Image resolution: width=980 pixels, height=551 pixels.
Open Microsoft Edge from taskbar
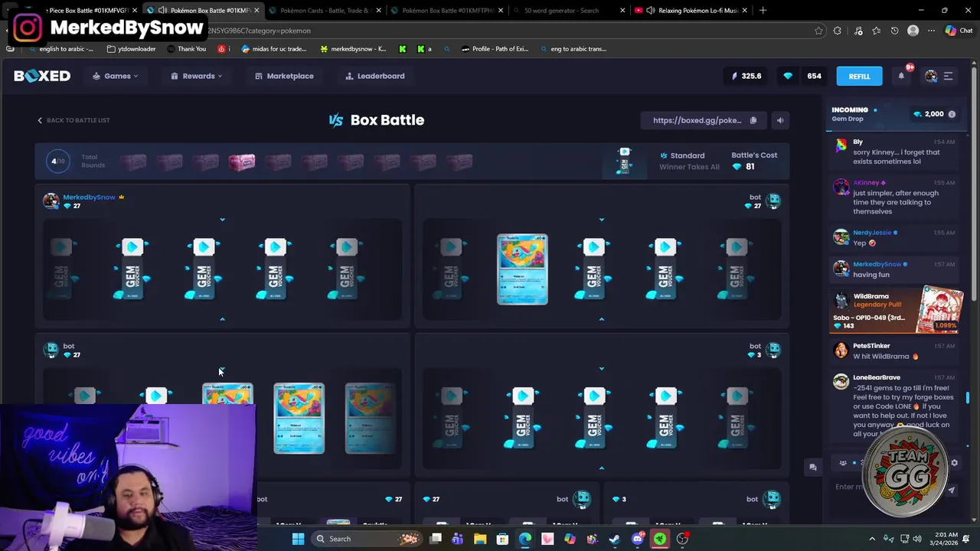click(525, 539)
